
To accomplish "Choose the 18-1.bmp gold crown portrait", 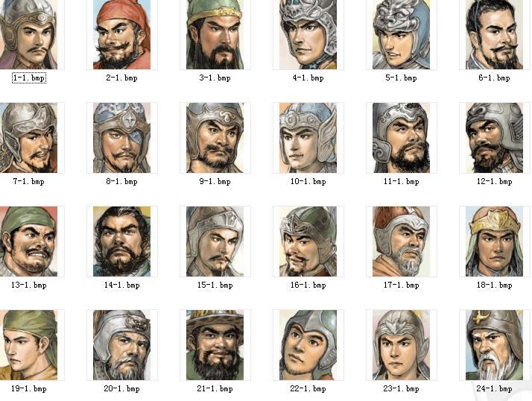I will pos(494,241).
